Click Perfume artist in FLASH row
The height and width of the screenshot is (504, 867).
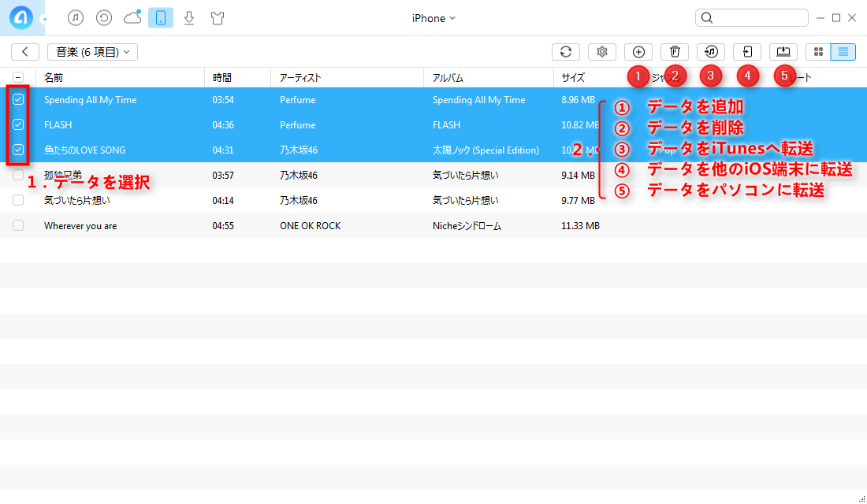pyautogui.click(x=297, y=125)
